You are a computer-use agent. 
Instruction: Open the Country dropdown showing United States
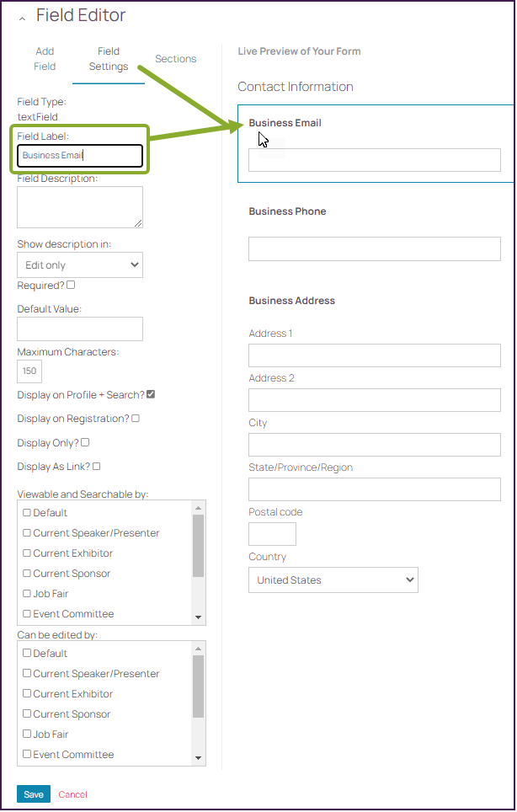[333, 580]
